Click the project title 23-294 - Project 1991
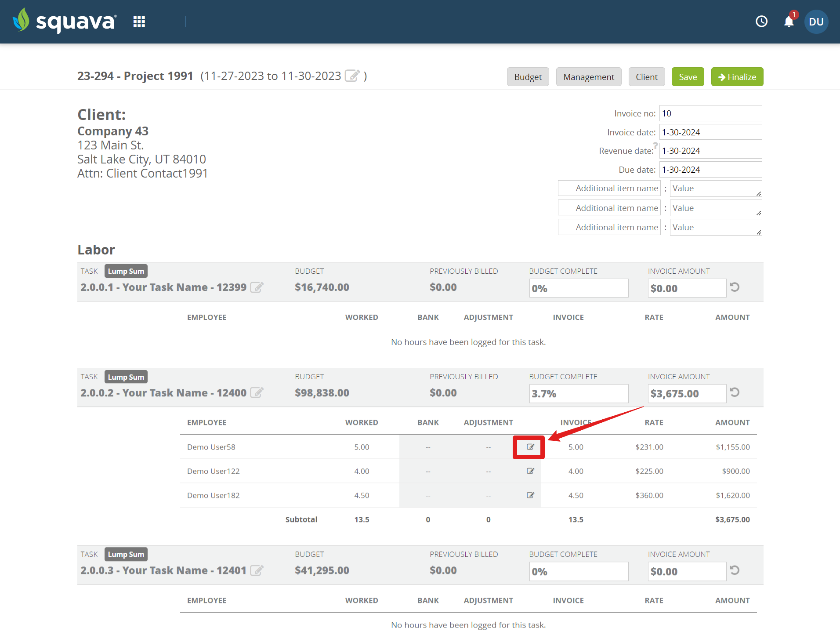Viewport: 840px width, 639px height. [x=135, y=76]
